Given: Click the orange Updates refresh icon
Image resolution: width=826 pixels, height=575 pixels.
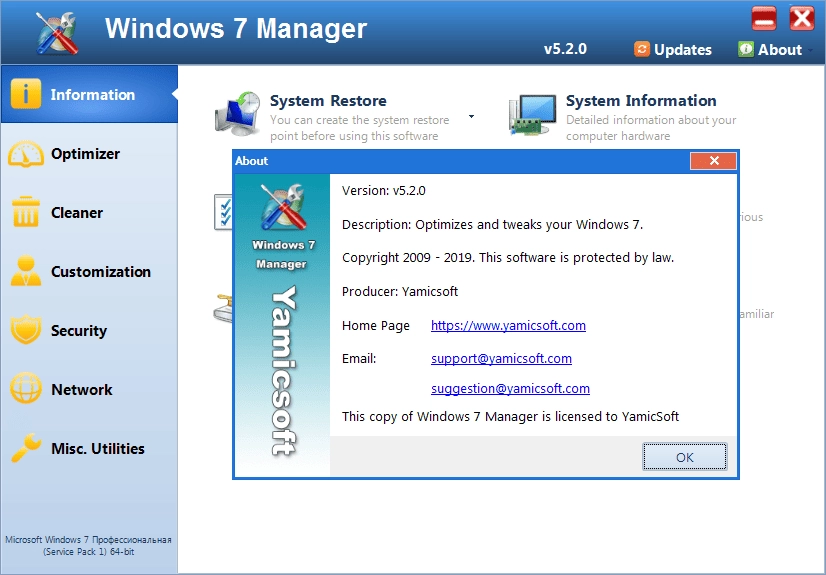Looking at the screenshot, I should (x=642, y=49).
